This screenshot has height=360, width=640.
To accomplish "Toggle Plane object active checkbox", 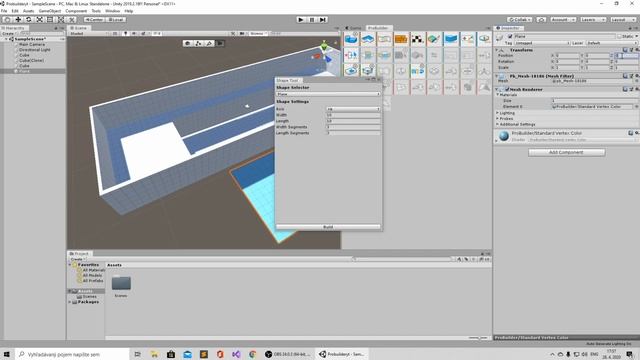I will coord(510,36).
